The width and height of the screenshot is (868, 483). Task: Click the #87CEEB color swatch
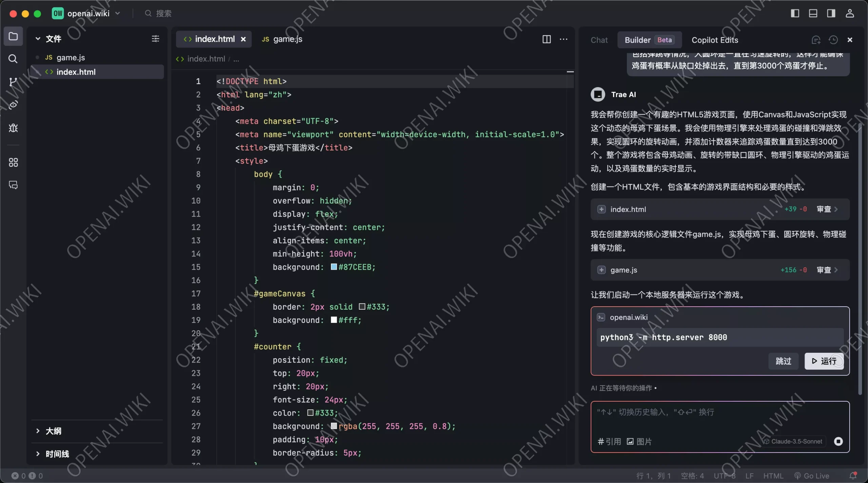pyautogui.click(x=334, y=267)
